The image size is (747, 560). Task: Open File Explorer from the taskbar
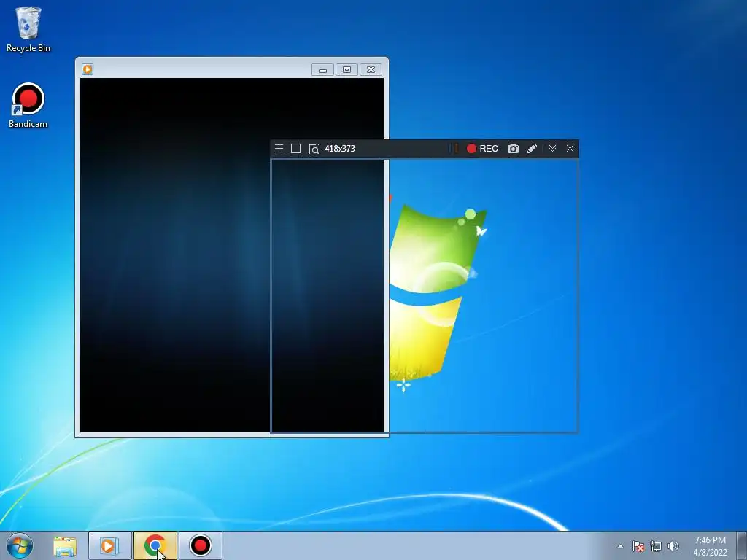click(65, 545)
